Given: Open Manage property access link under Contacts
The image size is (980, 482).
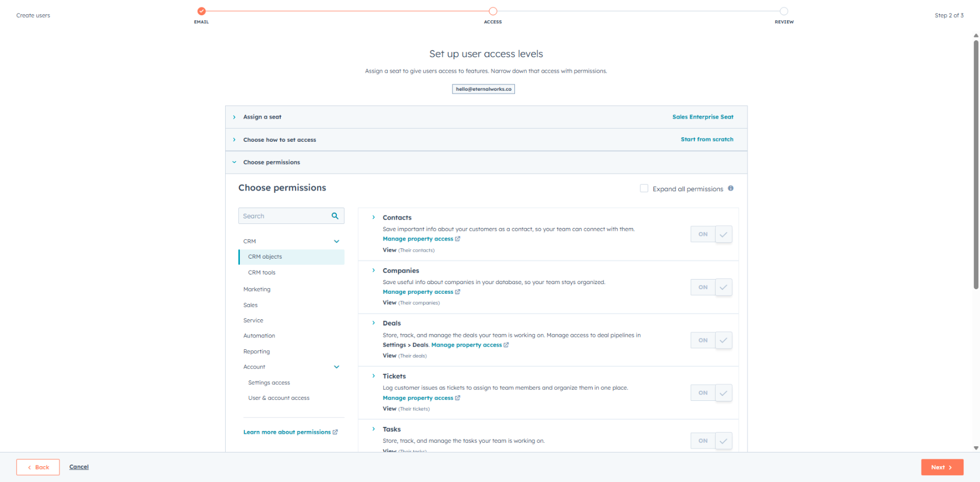Looking at the screenshot, I should 417,239.
